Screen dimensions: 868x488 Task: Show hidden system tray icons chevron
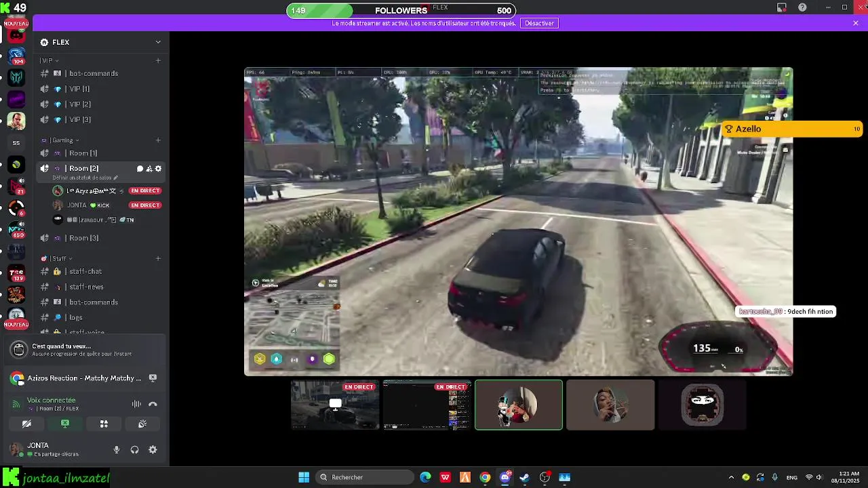pos(731,477)
